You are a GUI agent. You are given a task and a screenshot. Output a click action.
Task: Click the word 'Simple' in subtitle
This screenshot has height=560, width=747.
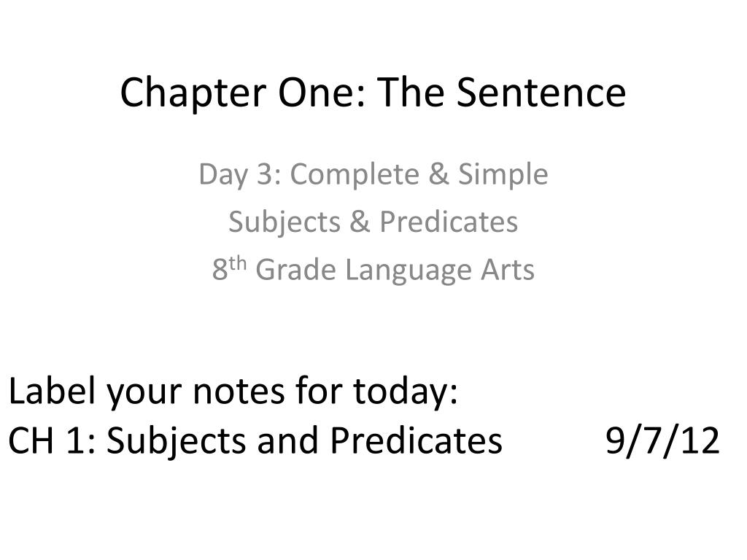(503, 175)
